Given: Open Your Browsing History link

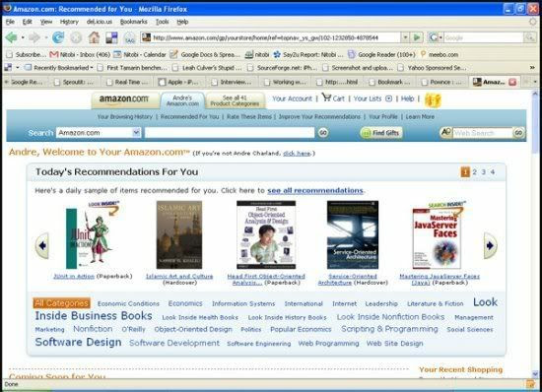Looking at the screenshot, I should 125,117.
